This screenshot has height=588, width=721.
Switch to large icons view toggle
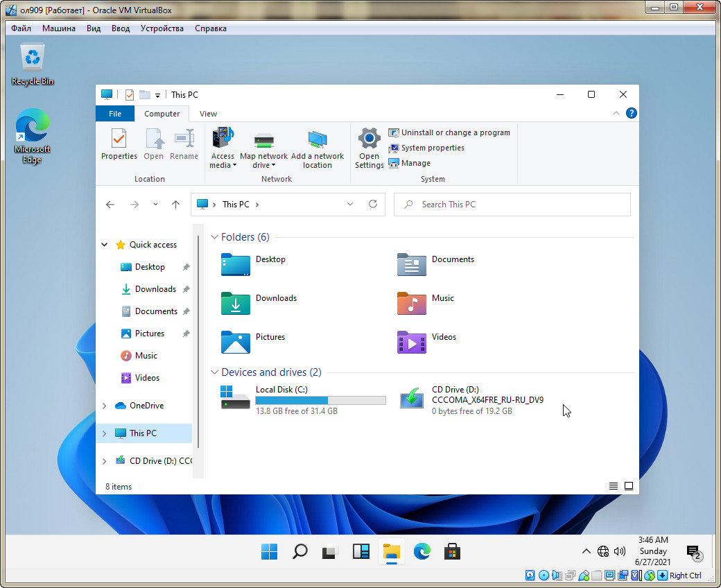pos(629,486)
